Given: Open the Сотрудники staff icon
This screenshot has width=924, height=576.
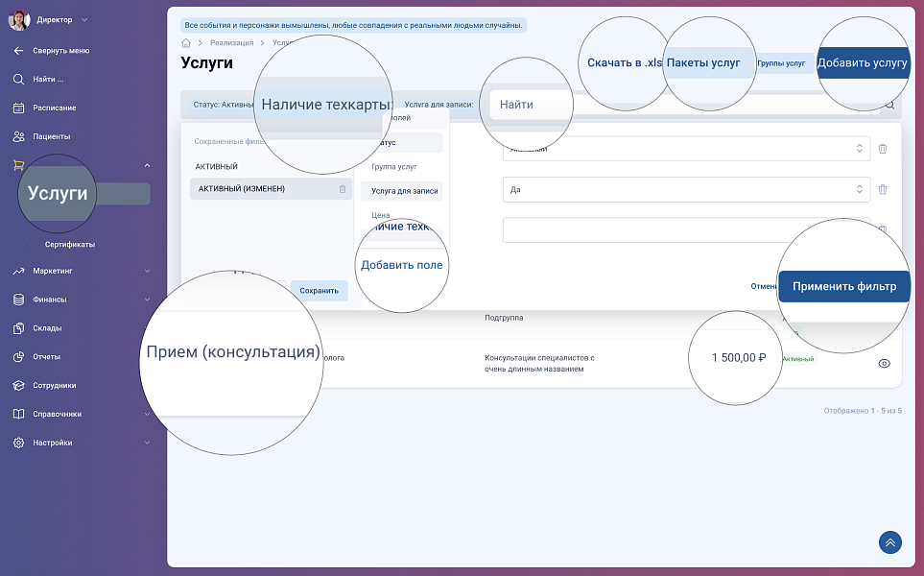Looking at the screenshot, I should 18,386.
